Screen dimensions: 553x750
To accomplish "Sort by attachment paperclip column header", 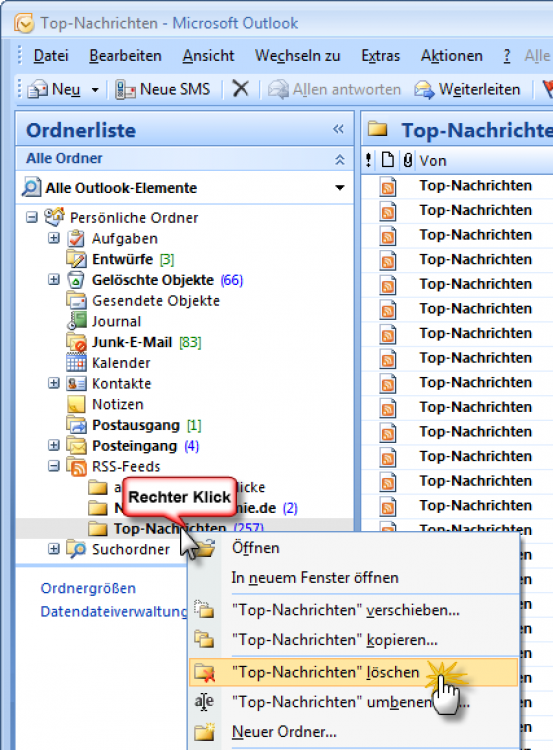I will pyautogui.click(x=407, y=160).
